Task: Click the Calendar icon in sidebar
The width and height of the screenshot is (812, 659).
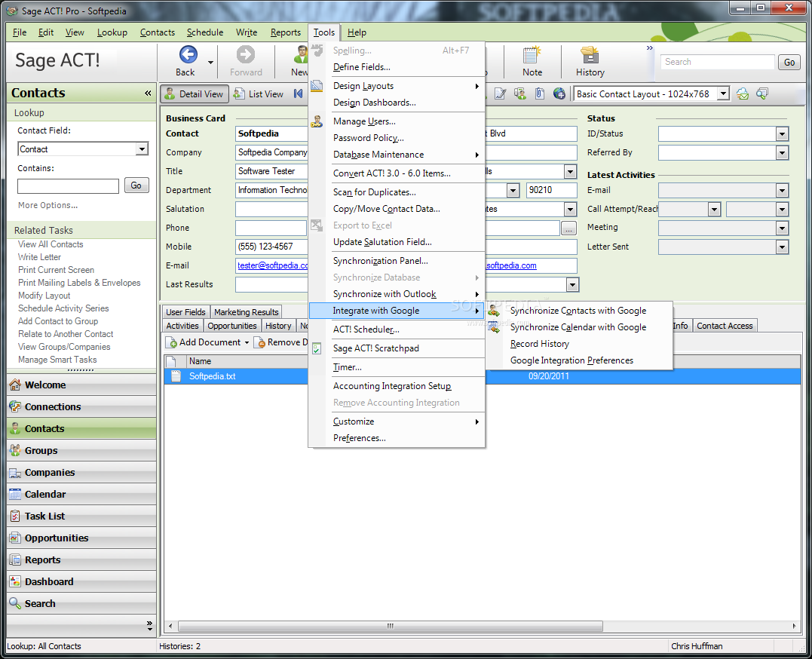Action: (x=15, y=495)
